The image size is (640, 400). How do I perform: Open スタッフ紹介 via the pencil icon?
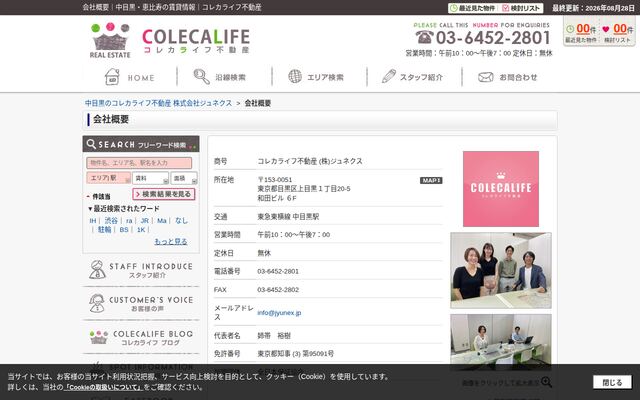(389, 76)
